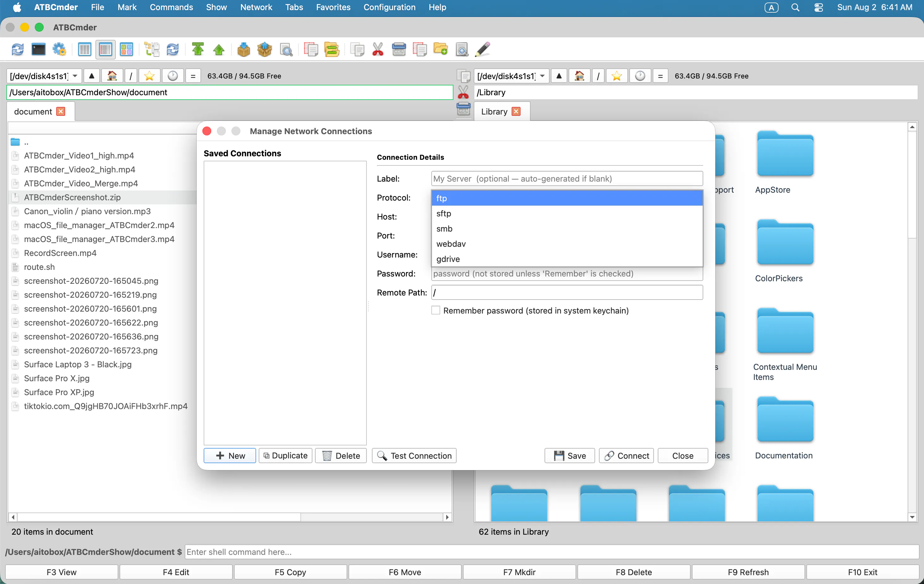This screenshot has width=924, height=584.
Task: Click the shell command input field
Action: click(552, 552)
